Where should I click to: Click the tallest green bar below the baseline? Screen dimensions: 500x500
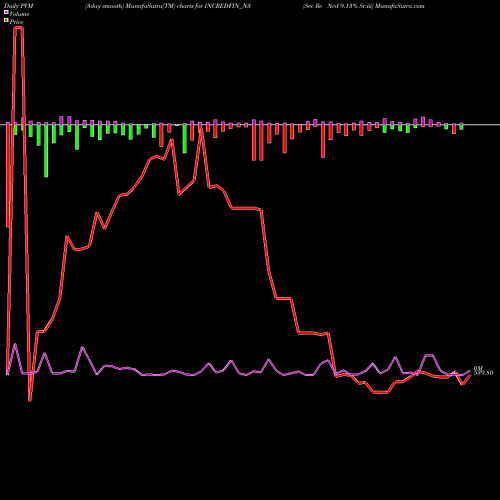coord(46,151)
